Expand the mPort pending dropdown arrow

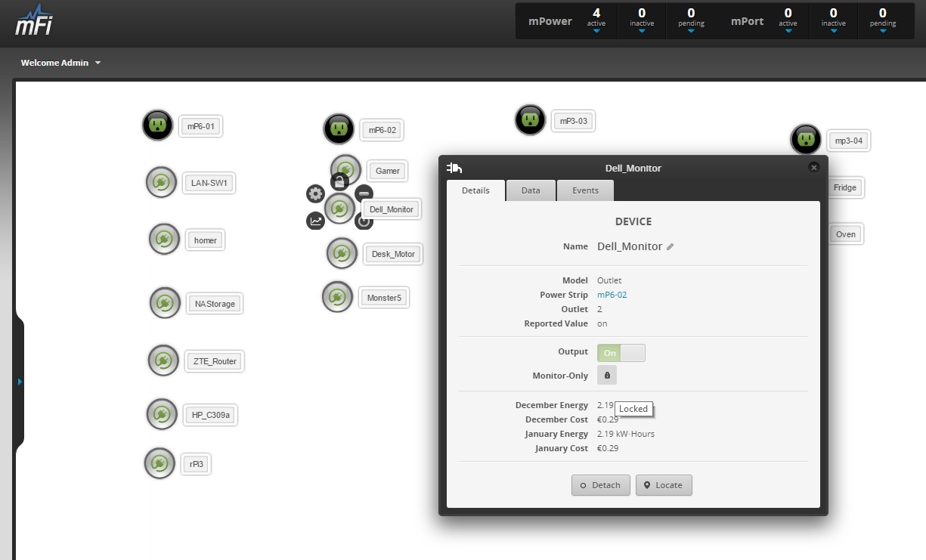(x=882, y=31)
